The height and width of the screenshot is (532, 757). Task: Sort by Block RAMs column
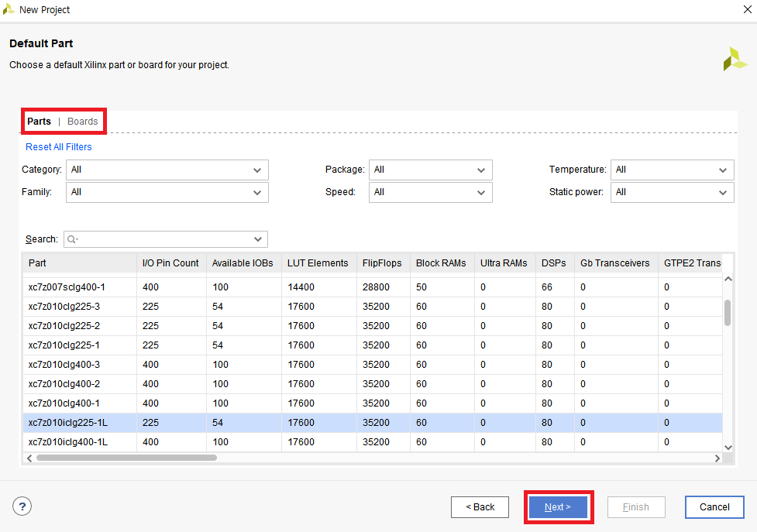coord(442,263)
